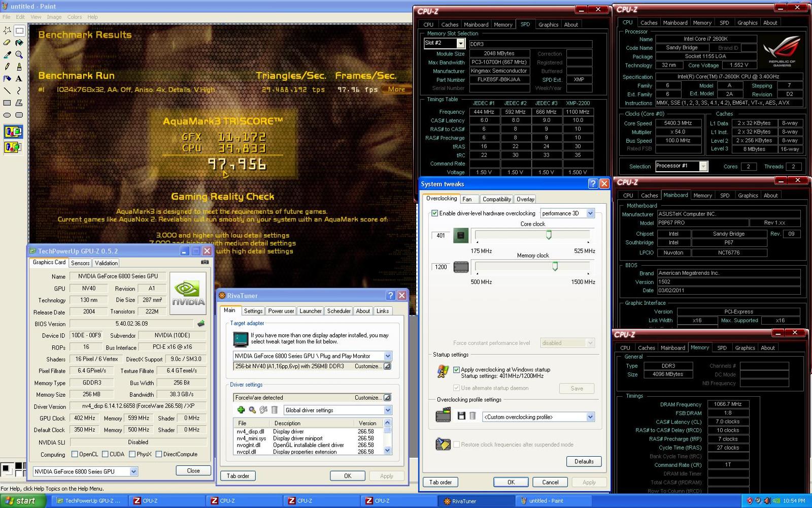Select the Brush tool in Paint
This screenshot has height=508, width=812.
pos(19,67)
